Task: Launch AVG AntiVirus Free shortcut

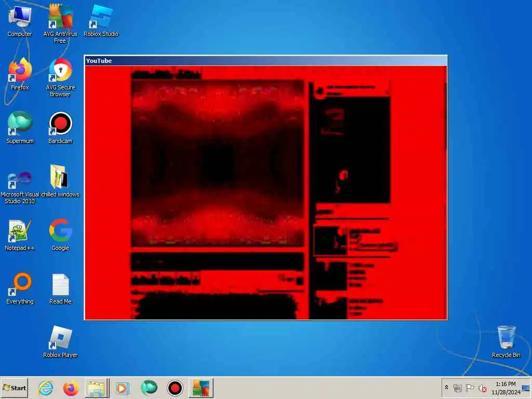Action: (60, 24)
